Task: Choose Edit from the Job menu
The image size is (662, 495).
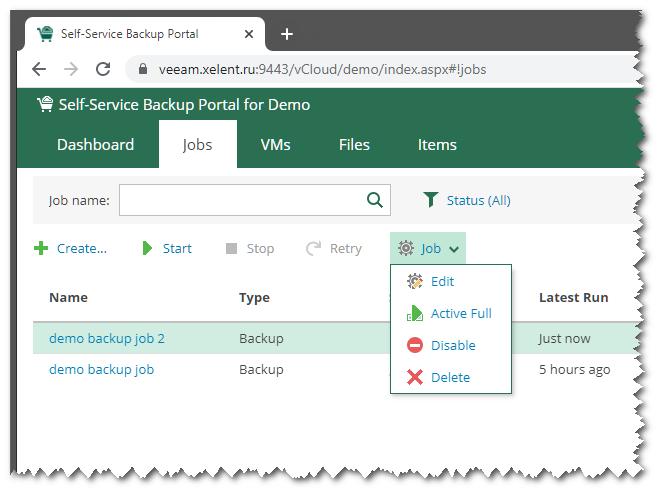Action: pos(442,281)
